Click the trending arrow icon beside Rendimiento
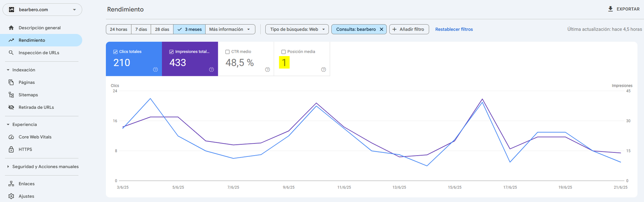 [x=11, y=40]
